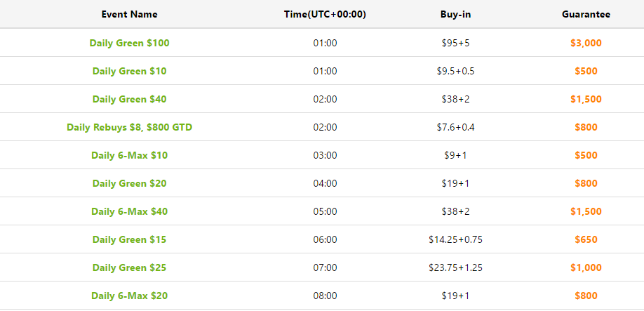Image resolution: width=644 pixels, height=311 pixels.
Task: Open the Daily Green $40 event link
Action: click(x=129, y=99)
